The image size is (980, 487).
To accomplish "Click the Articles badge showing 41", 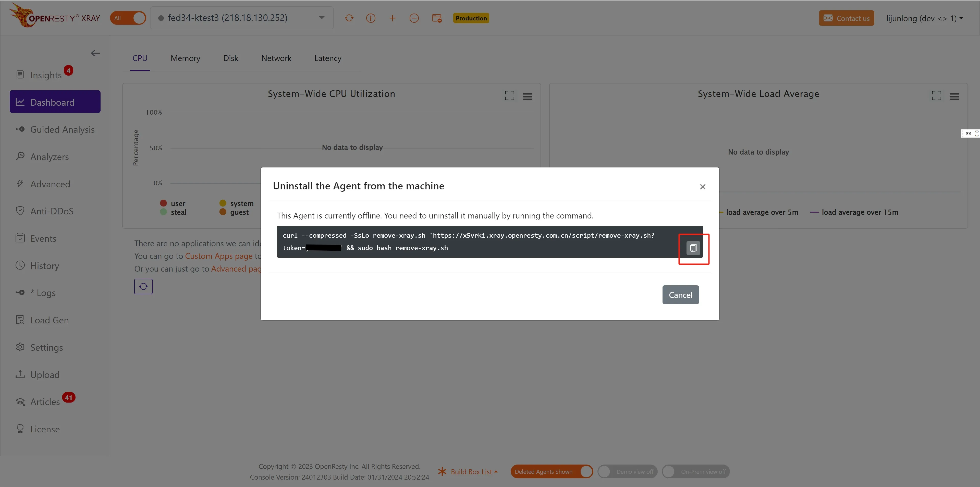I will [68, 398].
